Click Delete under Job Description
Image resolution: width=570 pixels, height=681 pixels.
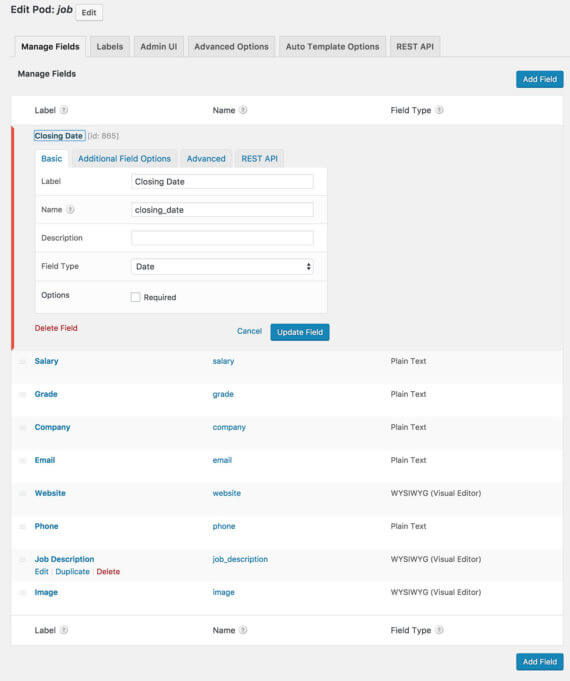pyautogui.click(x=108, y=572)
